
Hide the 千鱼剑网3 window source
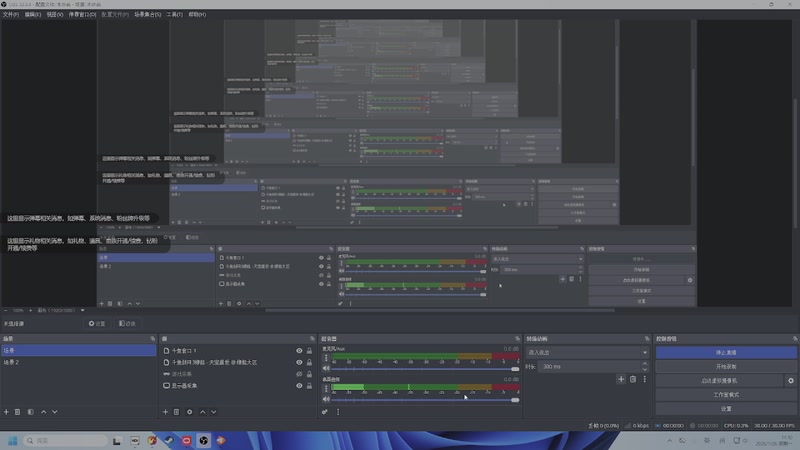299,362
